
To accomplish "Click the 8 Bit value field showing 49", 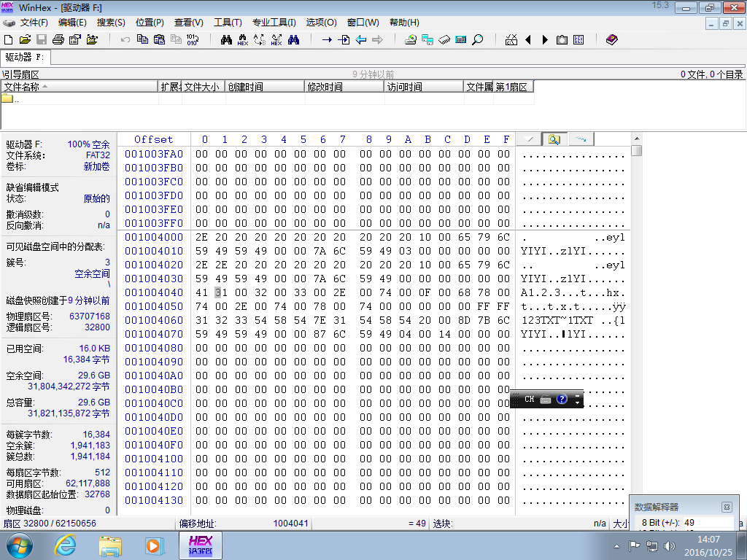I will click(708, 522).
